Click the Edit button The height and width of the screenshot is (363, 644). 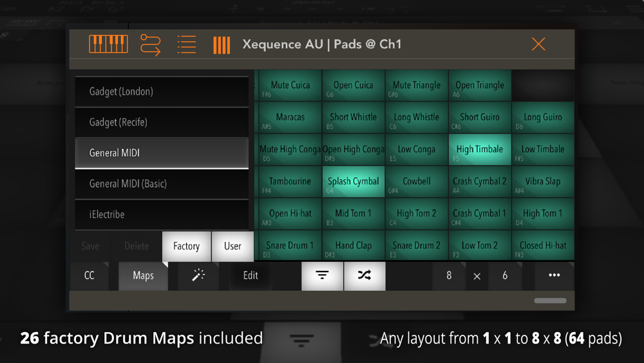click(x=251, y=275)
